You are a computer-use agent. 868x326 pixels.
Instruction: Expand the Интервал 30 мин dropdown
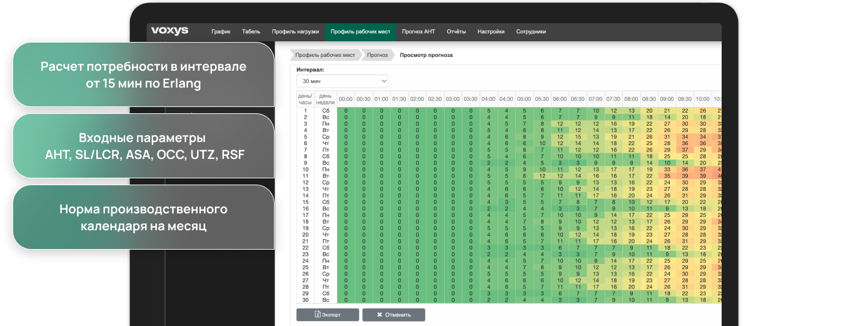(x=342, y=81)
